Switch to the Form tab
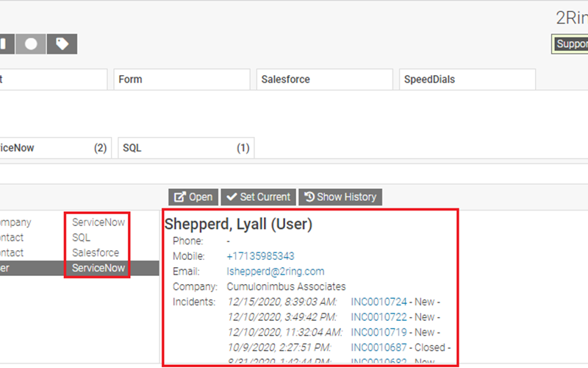The height and width of the screenshot is (368, 588). tap(182, 79)
